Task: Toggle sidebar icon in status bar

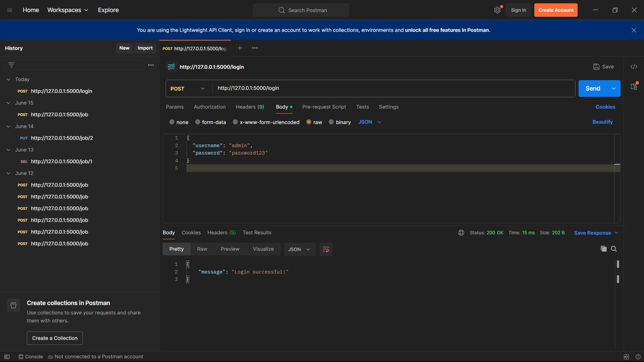Action: click(7, 357)
